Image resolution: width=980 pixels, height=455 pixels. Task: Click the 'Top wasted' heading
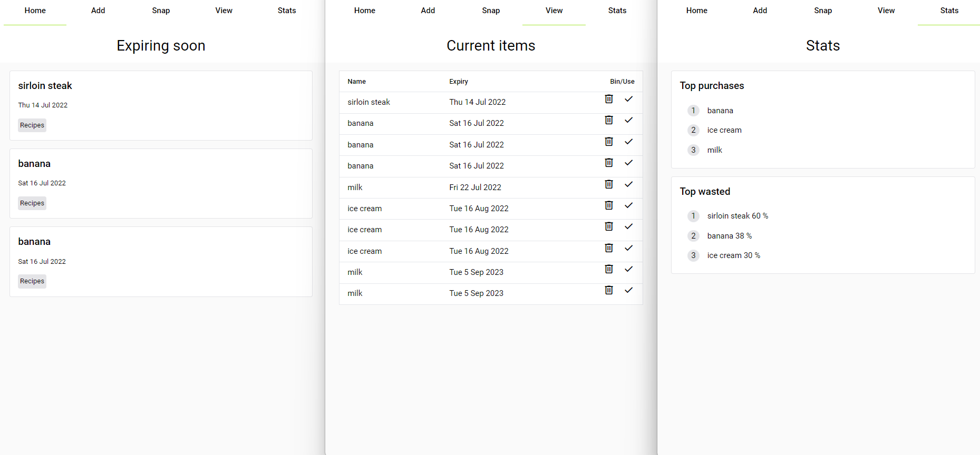coord(705,192)
